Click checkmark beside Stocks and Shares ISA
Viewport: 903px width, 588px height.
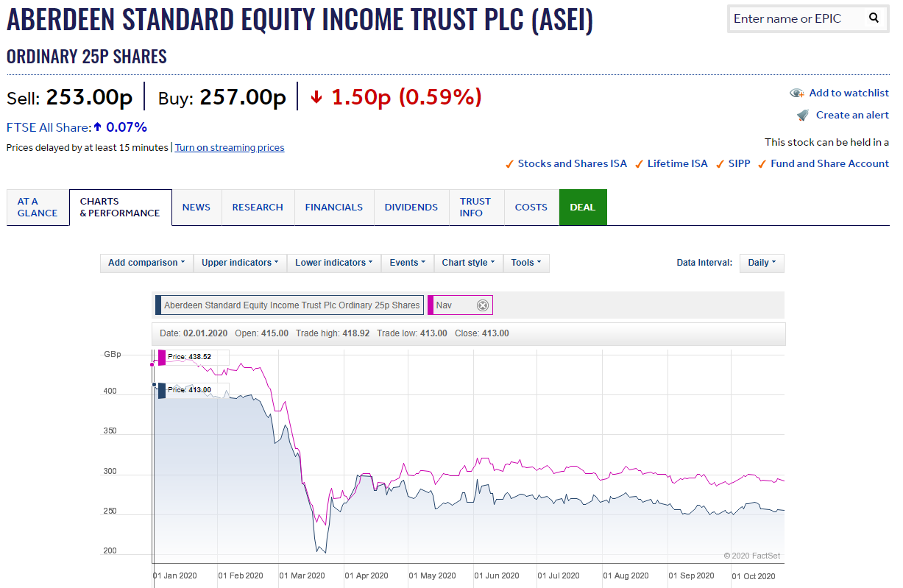[509, 164]
